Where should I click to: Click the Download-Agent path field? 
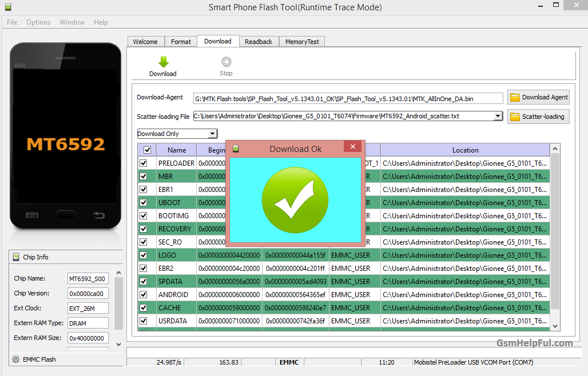pyautogui.click(x=348, y=98)
